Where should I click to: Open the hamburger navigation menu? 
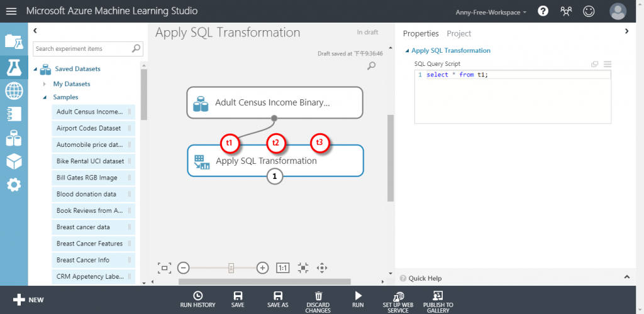click(11, 11)
